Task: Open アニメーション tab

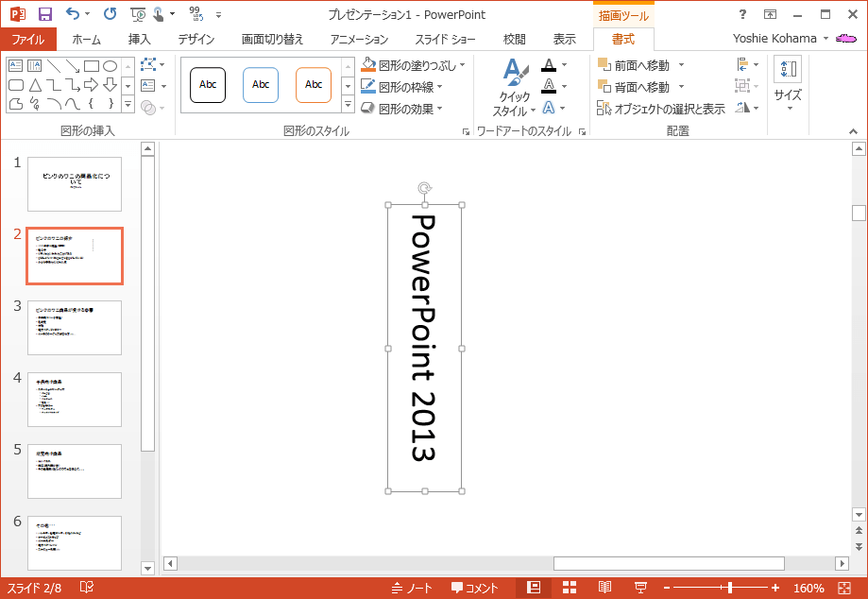Action: (x=359, y=40)
